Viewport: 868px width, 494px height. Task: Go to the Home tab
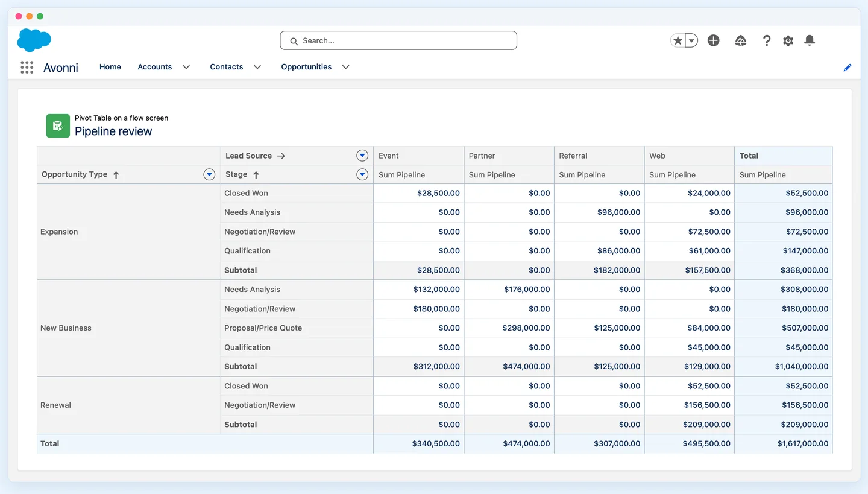click(x=110, y=67)
